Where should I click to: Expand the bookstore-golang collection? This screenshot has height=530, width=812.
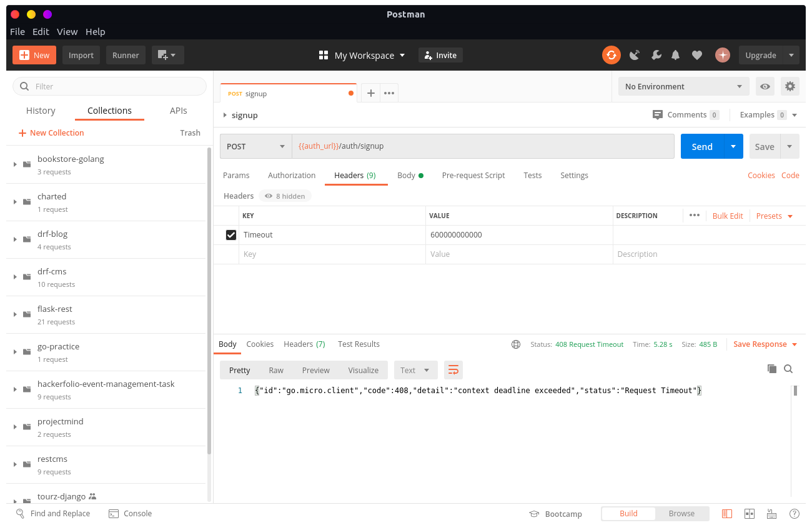(15, 164)
